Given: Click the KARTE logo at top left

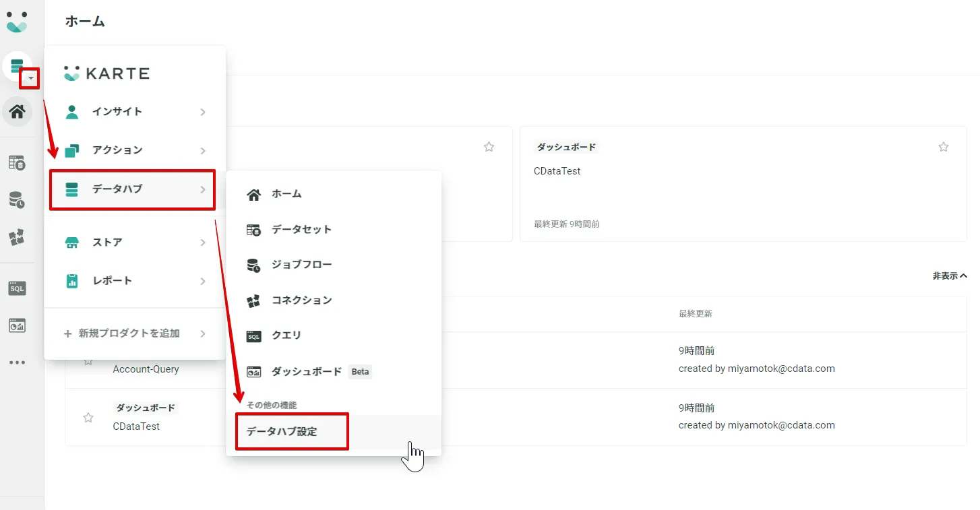Looking at the screenshot, I should coord(17,22).
